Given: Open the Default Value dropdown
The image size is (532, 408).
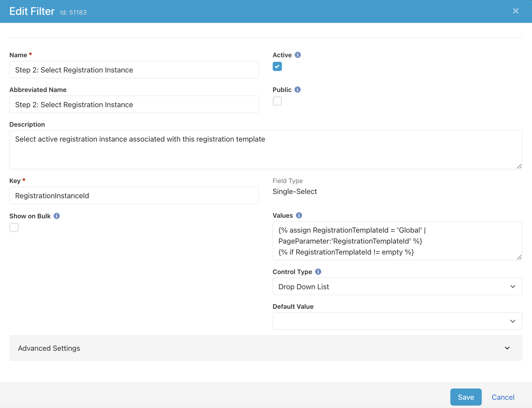Looking at the screenshot, I should coord(397,321).
